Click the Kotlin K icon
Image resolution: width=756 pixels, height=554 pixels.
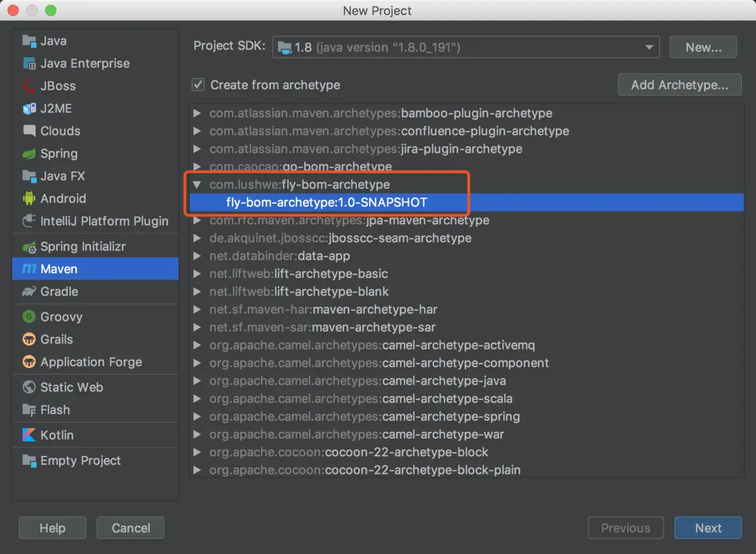click(29, 435)
